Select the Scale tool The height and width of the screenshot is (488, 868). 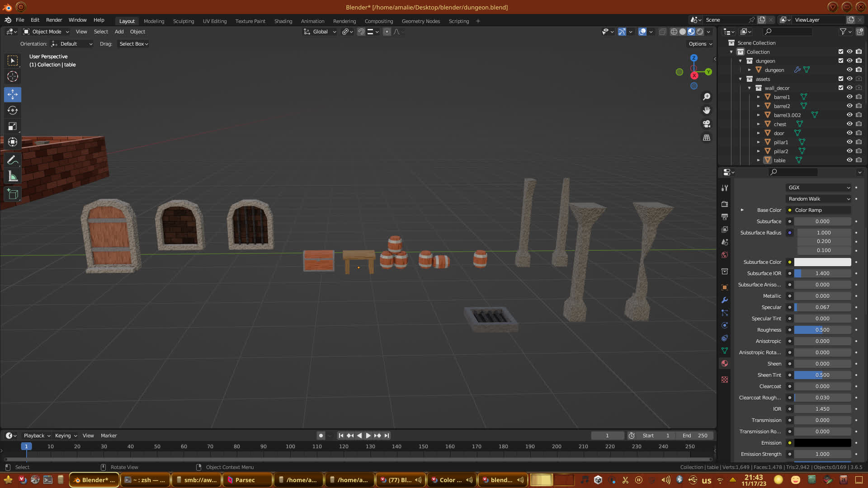[13, 126]
